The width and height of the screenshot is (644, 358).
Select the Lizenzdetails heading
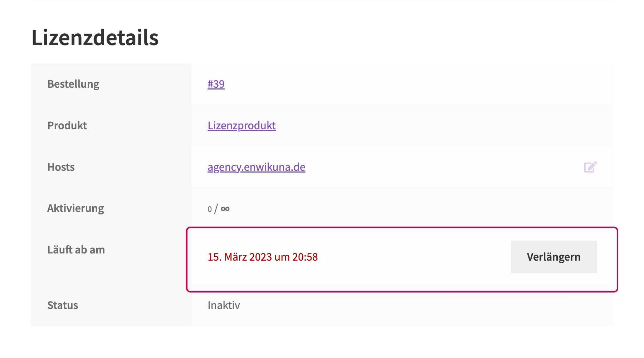(95, 38)
